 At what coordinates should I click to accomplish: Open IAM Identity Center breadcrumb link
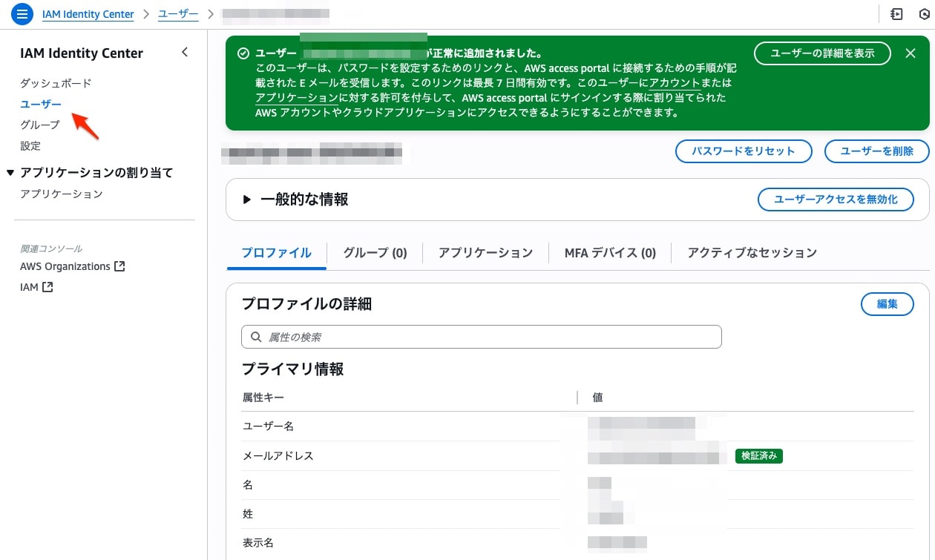tap(88, 14)
